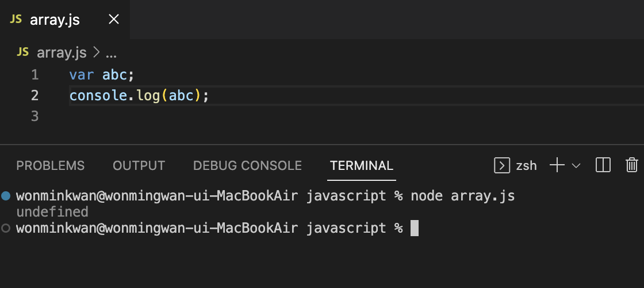Screen dimensions: 644x288
Task: Select the TERMINAL panel tab
Action: (x=362, y=166)
